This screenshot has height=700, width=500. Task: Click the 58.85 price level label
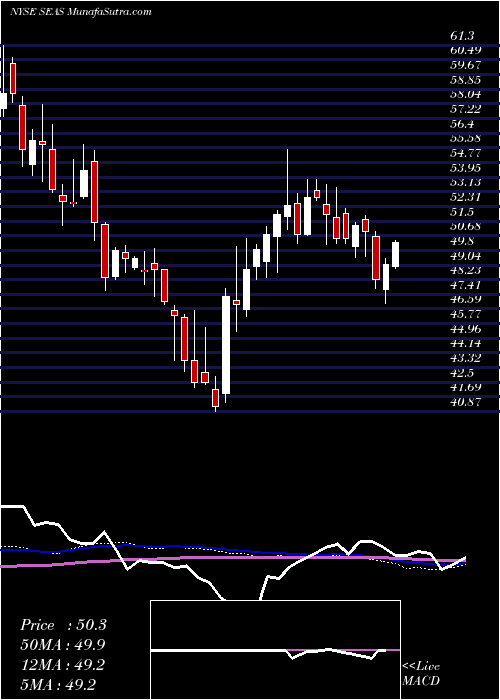pos(466,80)
